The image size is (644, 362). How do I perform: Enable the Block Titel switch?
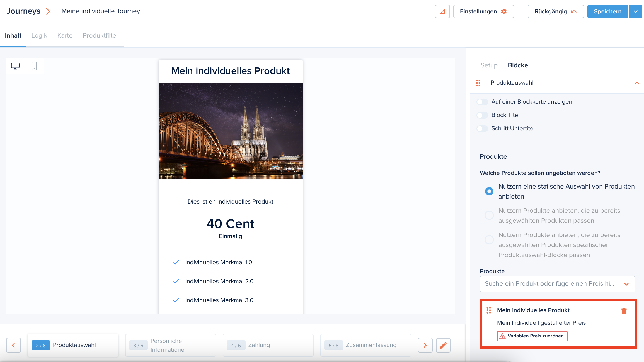coord(482,115)
